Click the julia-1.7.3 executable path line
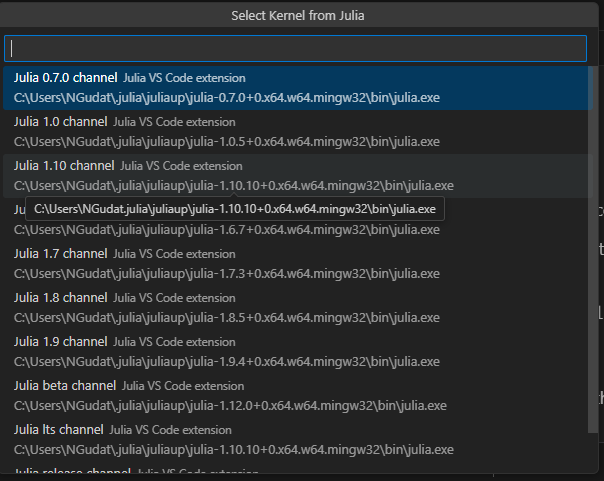 point(227,274)
